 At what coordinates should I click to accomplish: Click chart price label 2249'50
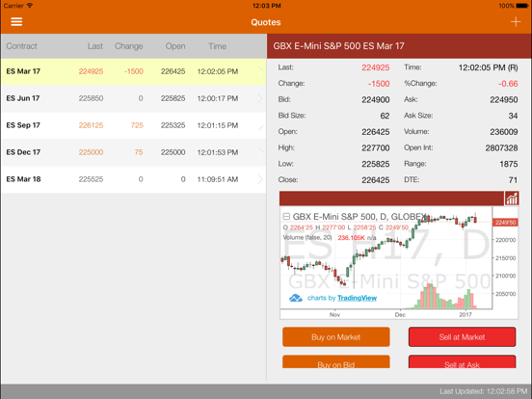pyautogui.click(x=505, y=223)
